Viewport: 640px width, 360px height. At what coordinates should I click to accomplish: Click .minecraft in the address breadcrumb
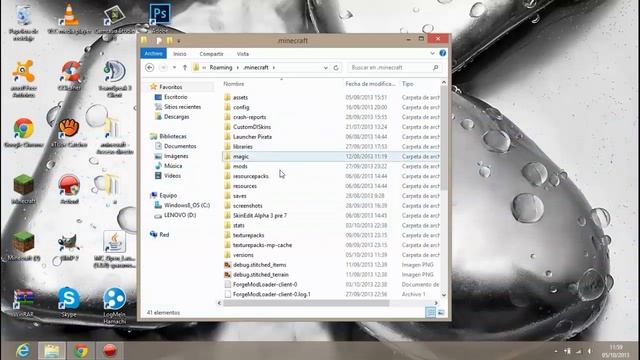point(256,68)
